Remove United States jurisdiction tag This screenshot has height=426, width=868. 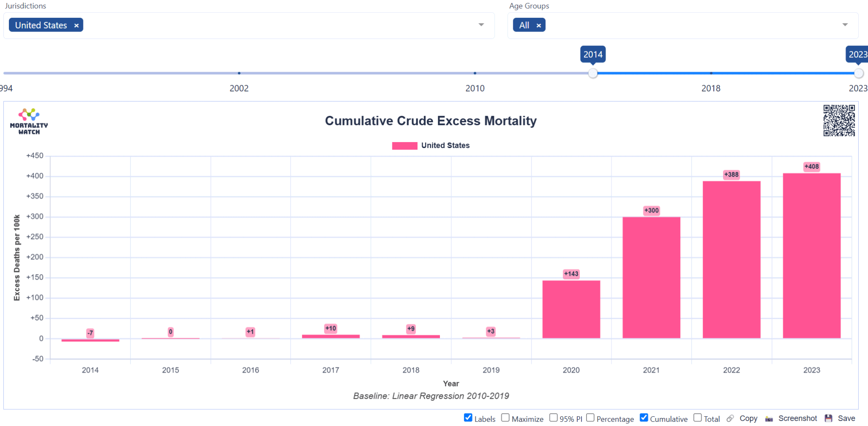[77, 25]
